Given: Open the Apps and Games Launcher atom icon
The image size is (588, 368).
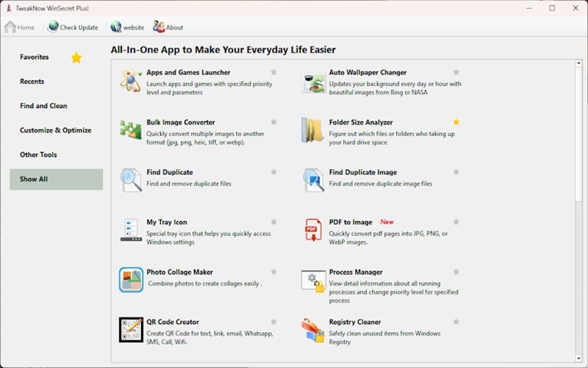Looking at the screenshot, I should 131,80.
